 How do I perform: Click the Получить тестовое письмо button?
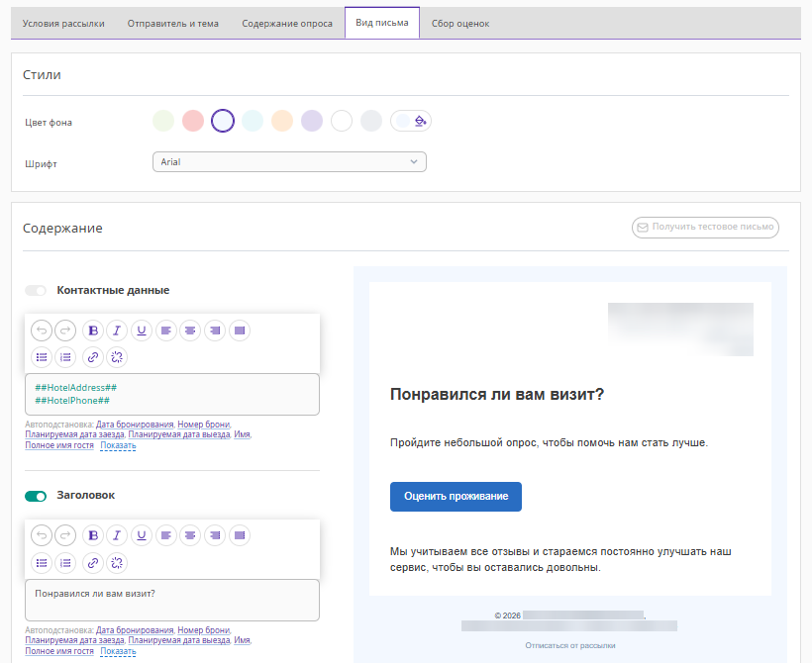pyautogui.click(x=705, y=228)
